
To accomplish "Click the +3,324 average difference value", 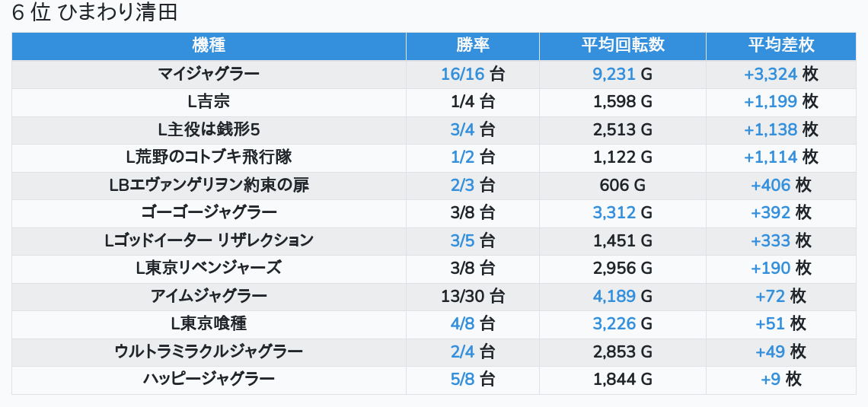I will pos(771,74).
